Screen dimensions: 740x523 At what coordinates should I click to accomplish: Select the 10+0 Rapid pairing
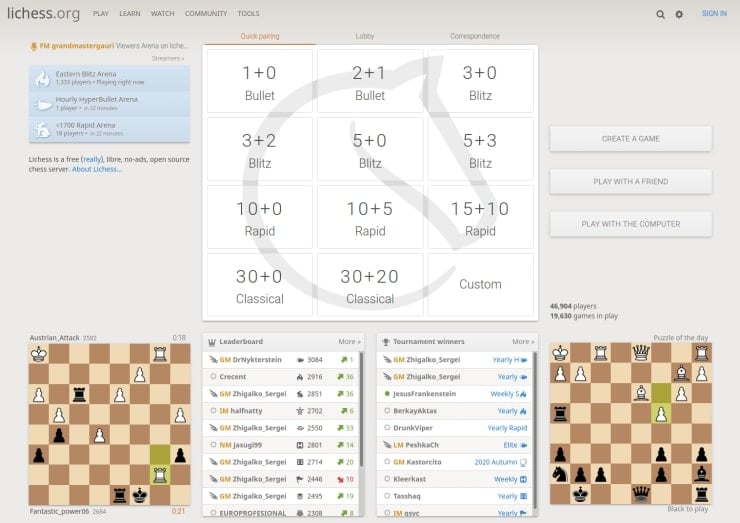(x=259, y=217)
